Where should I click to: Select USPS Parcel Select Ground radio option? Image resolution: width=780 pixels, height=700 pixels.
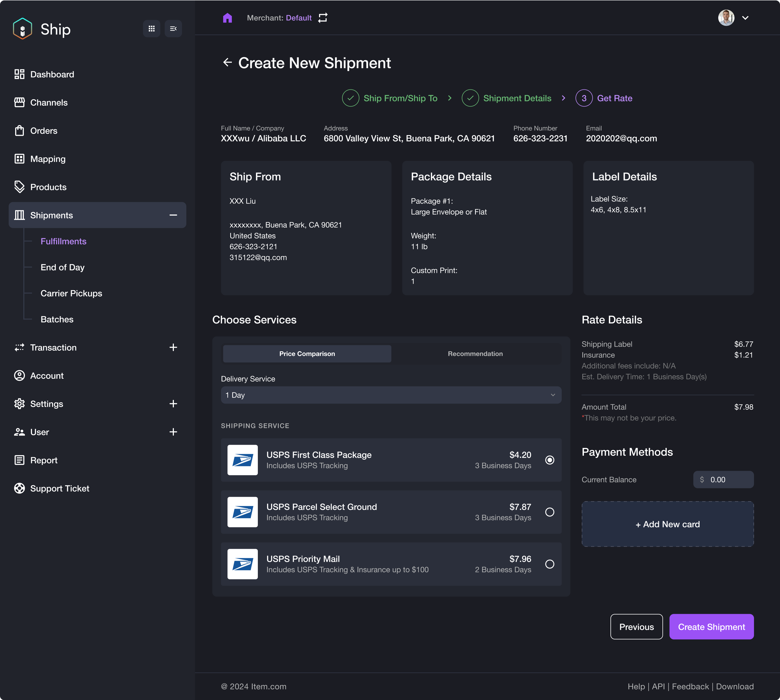(549, 512)
